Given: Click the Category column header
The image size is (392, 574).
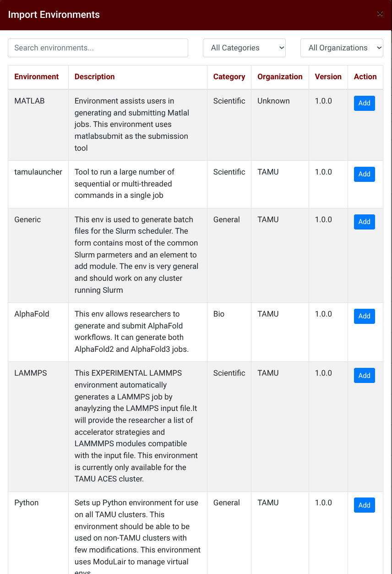Looking at the screenshot, I should pyautogui.click(x=229, y=77).
